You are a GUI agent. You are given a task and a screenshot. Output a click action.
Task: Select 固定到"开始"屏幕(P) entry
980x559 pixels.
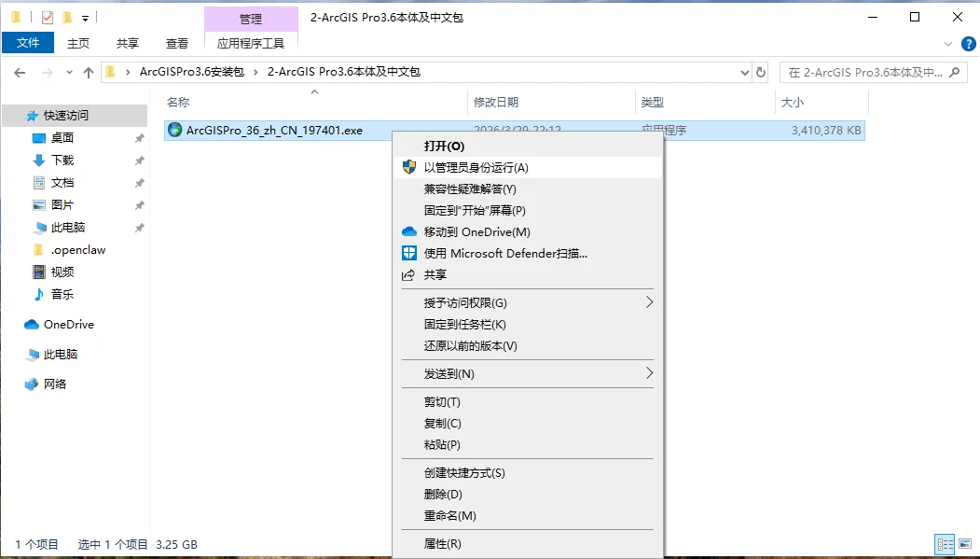click(528, 211)
